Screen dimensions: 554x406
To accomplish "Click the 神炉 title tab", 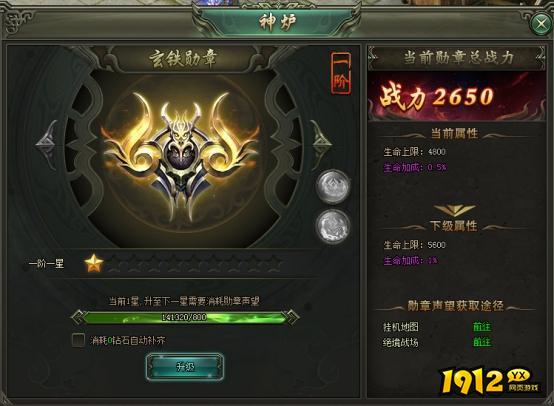I will 277,22.
